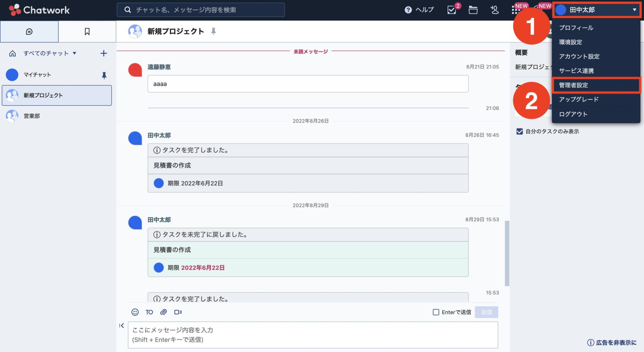
Task: Click the chat timeline scrollbar
Action: pos(507,253)
